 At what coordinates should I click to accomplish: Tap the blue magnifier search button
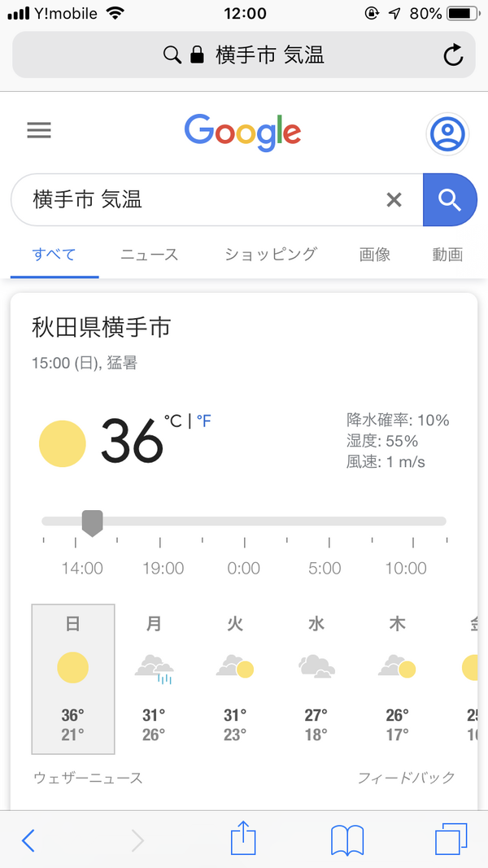[x=450, y=200]
